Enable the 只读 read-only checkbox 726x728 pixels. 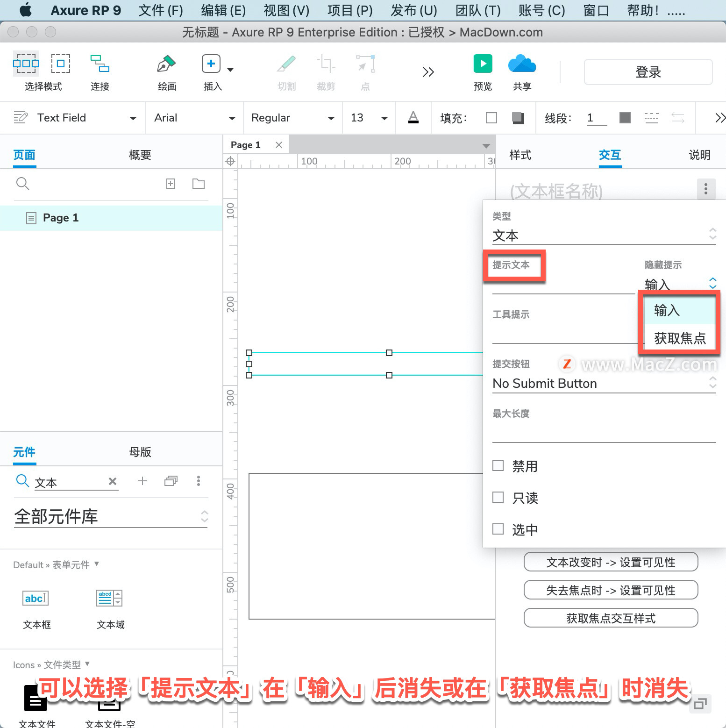[x=498, y=497]
